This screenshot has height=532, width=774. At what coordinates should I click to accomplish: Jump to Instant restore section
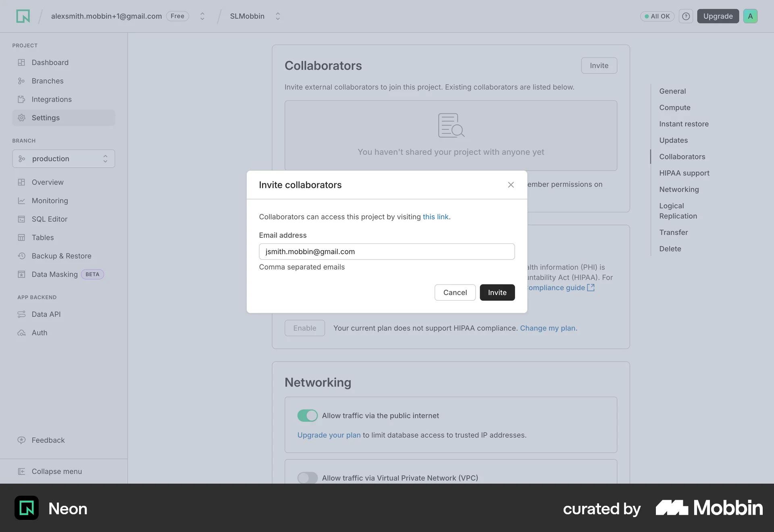point(684,124)
